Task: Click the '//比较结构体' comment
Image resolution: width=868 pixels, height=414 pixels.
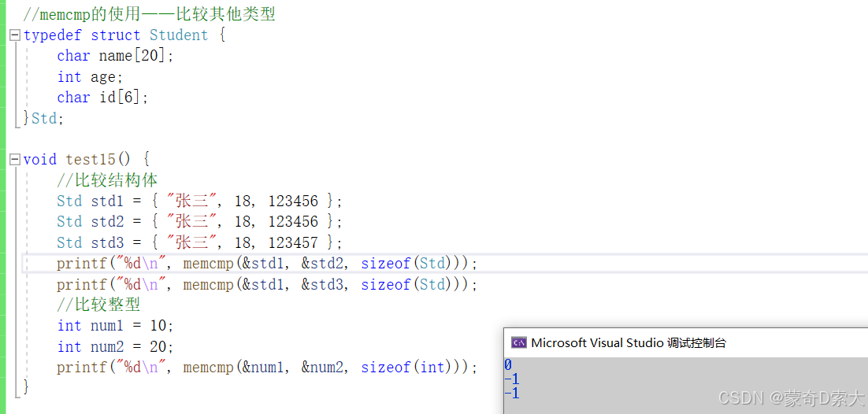Action: pyautogui.click(x=107, y=180)
